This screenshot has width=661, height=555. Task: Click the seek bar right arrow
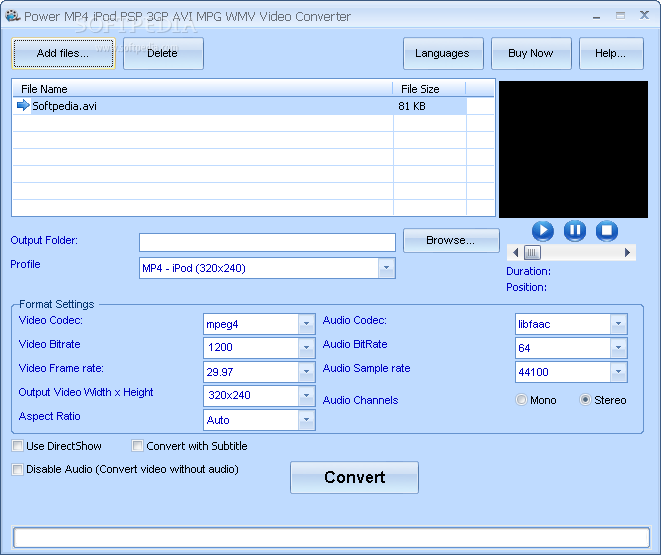click(627, 252)
